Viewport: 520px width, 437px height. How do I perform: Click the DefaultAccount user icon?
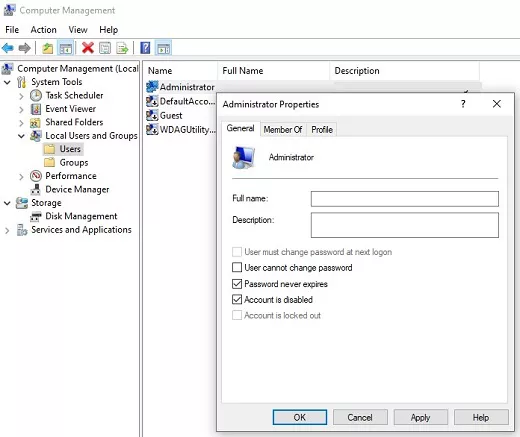point(152,101)
